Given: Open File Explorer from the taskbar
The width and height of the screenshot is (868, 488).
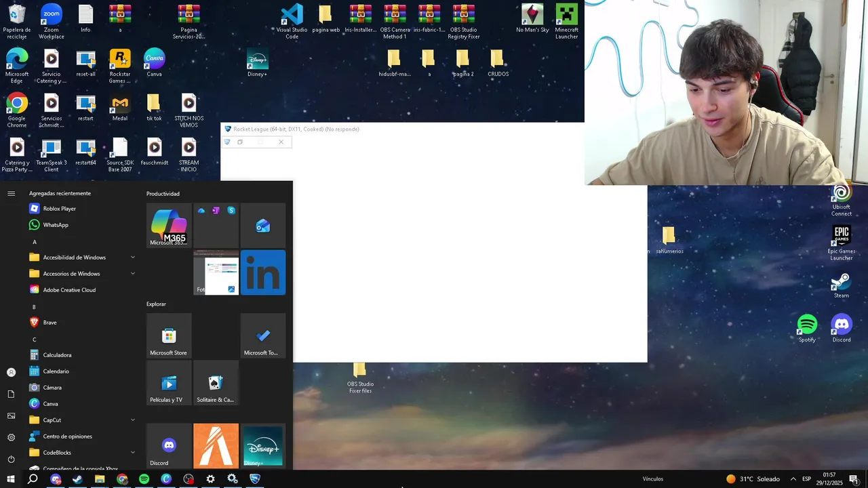Looking at the screenshot, I should point(100,479).
